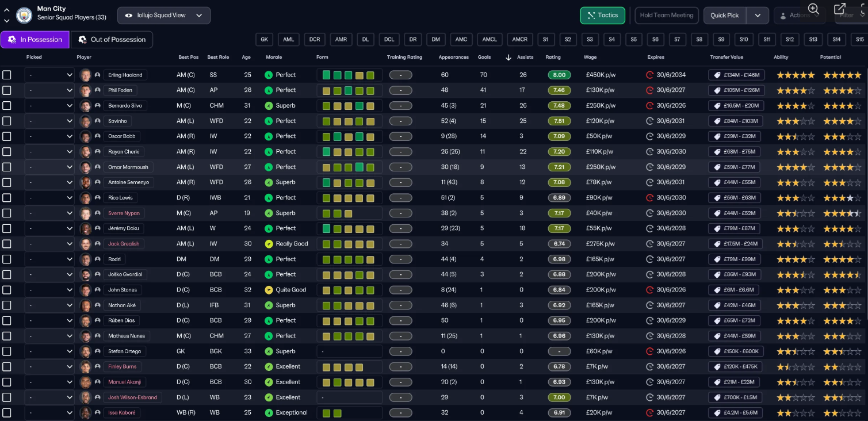Click the open in new window icon
The height and width of the screenshot is (421, 868).
[x=840, y=9]
